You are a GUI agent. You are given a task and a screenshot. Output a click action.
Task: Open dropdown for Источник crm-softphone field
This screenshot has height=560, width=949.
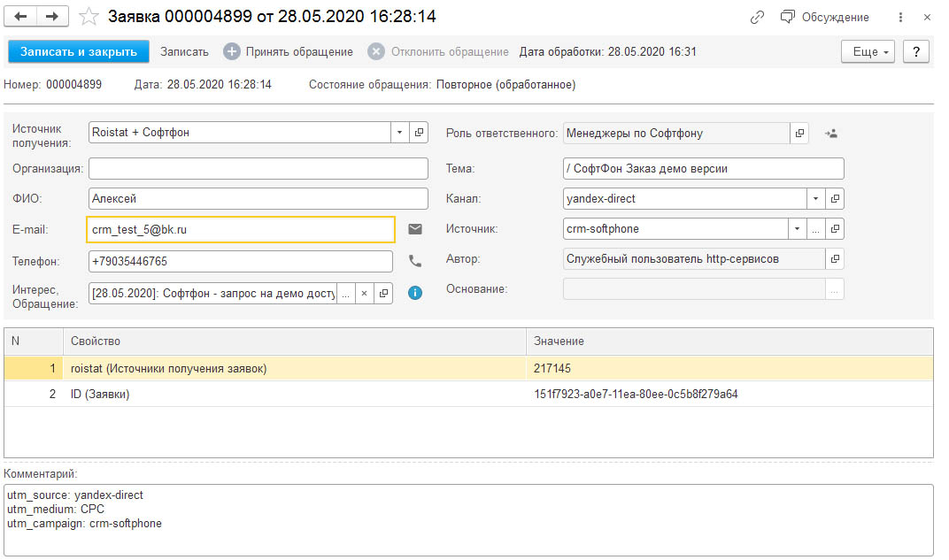pyautogui.click(x=797, y=229)
